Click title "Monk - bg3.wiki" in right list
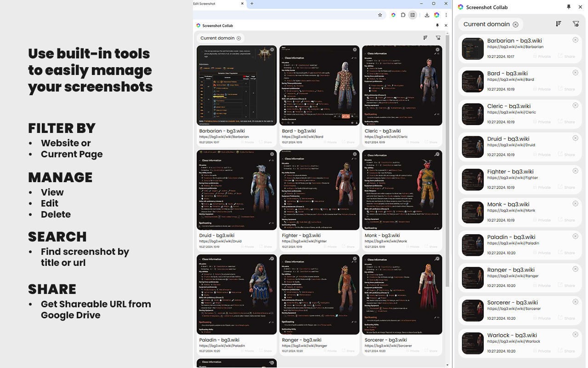 (x=509, y=204)
